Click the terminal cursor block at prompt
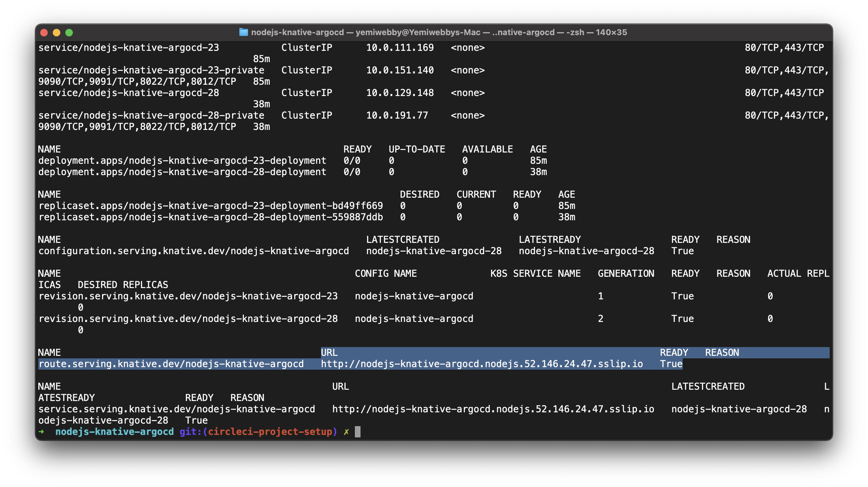This screenshot has height=487, width=868. coord(357,432)
